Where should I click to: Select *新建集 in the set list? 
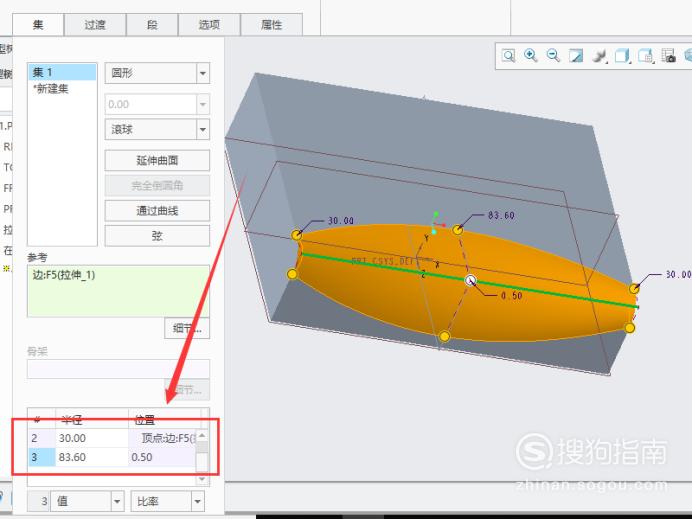[62, 89]
